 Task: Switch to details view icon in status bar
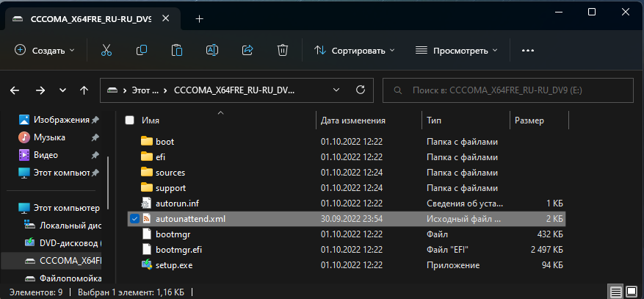click(615, 292)
